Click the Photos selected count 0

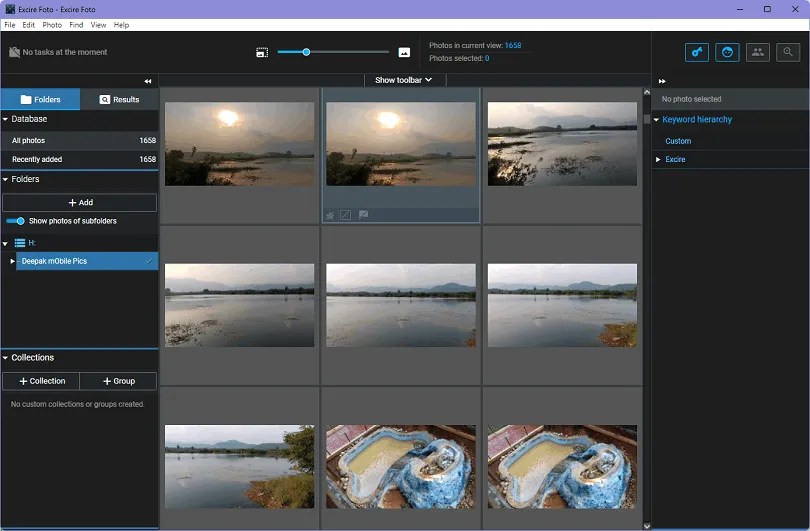[x=487, y=58]
